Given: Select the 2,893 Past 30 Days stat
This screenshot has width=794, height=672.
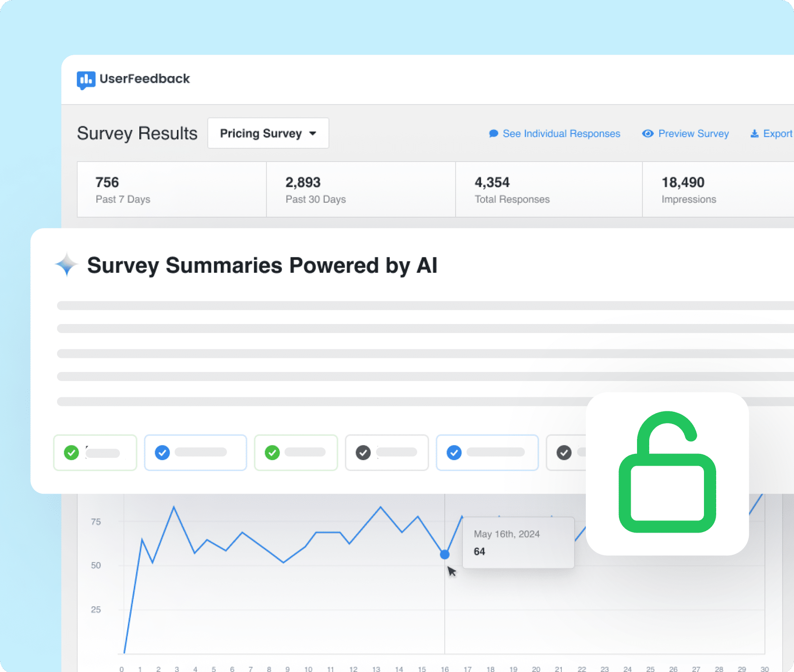Looking at the screenshot, I should tap(361, 190).
